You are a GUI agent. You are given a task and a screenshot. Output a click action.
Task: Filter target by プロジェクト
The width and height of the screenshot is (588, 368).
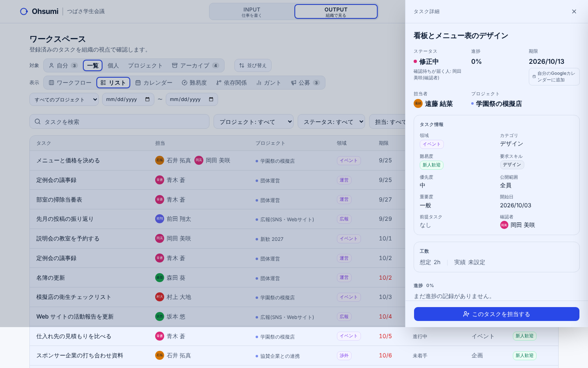145,65
